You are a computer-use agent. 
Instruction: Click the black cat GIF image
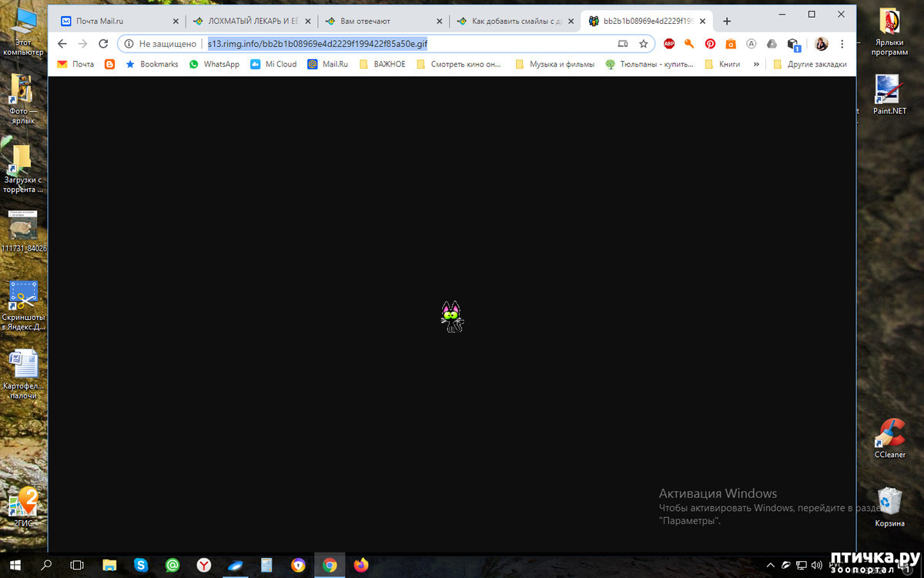[x=452, y=317]
